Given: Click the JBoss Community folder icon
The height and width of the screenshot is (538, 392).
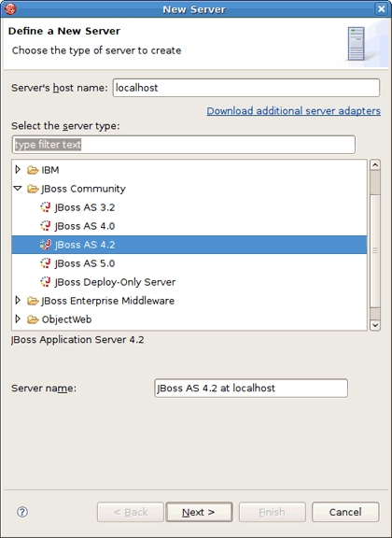Looking at the screenshot, I should coord(33,189).
